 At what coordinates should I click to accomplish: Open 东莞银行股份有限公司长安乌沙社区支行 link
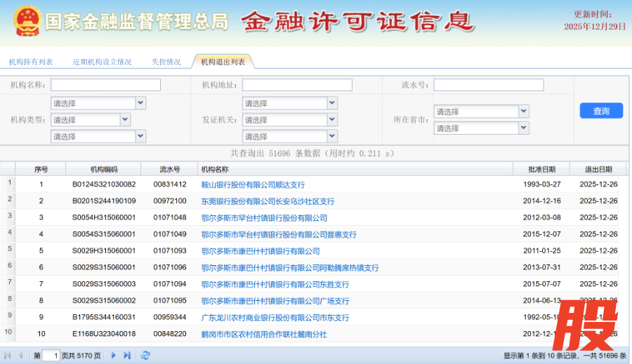click(268, 201)
